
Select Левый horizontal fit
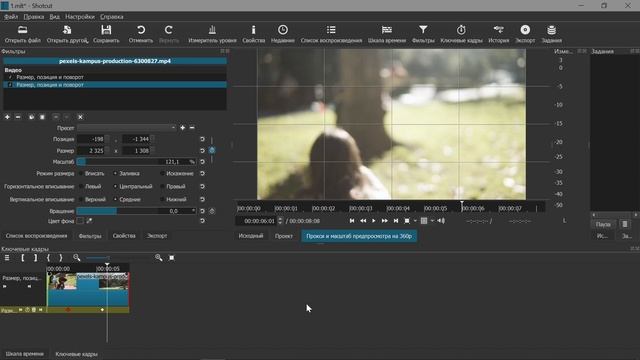pos(90,187)
